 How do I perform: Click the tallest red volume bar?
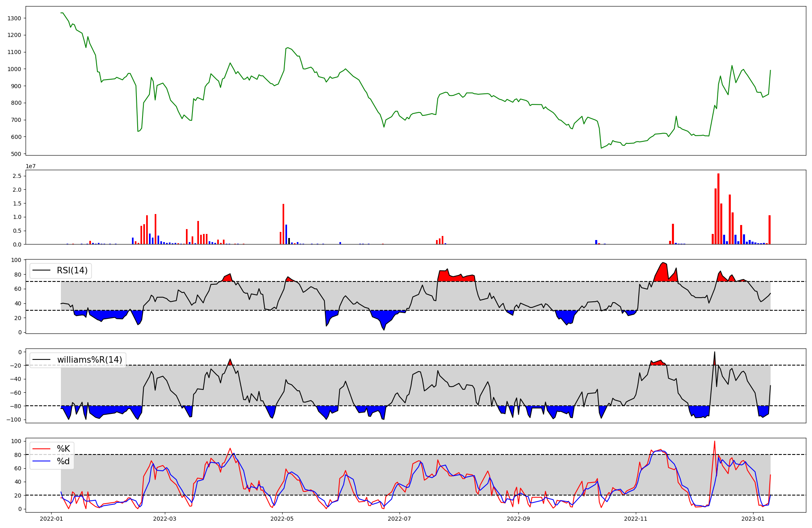[718, 209]
